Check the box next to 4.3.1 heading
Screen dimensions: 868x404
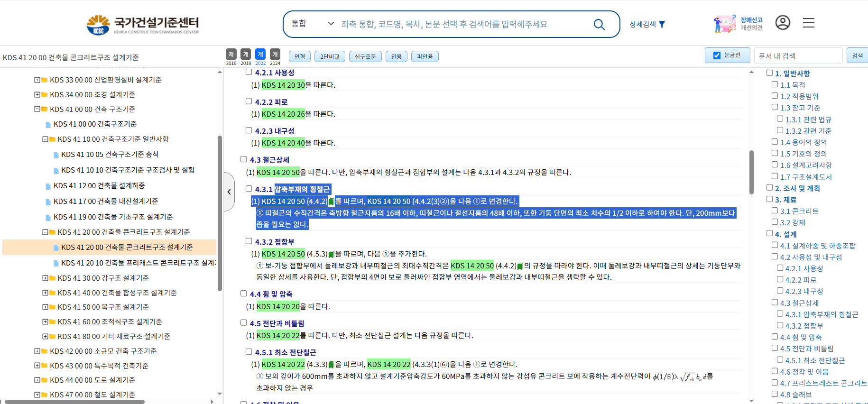249,189
